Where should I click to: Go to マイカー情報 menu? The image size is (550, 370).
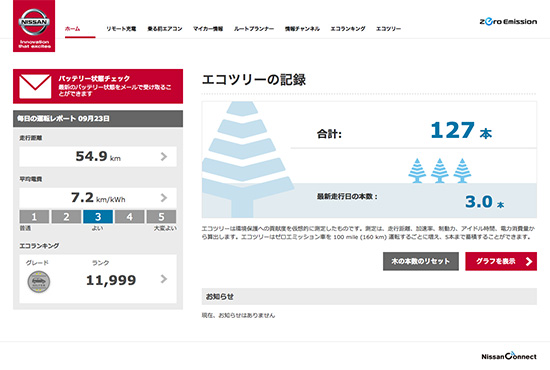click(x=208, y=29)
